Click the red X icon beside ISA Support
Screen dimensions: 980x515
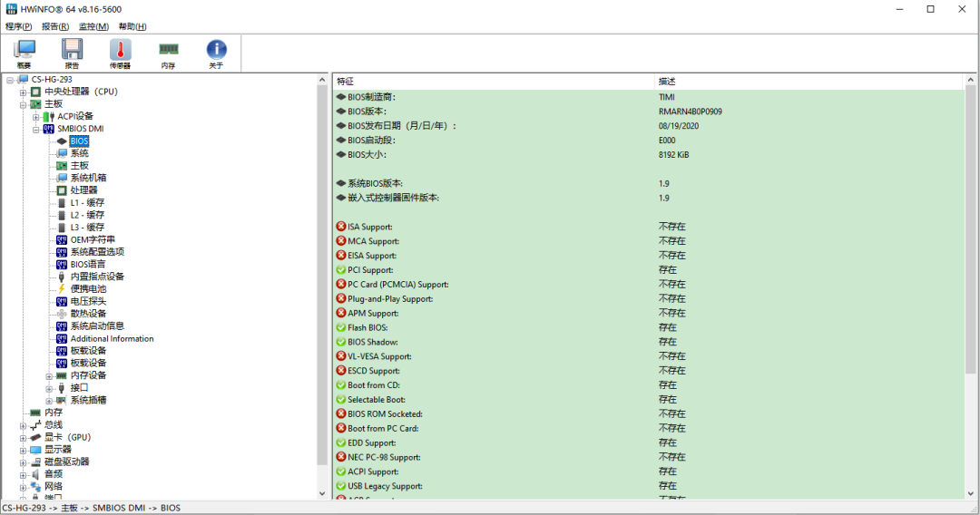coord(341,227)
